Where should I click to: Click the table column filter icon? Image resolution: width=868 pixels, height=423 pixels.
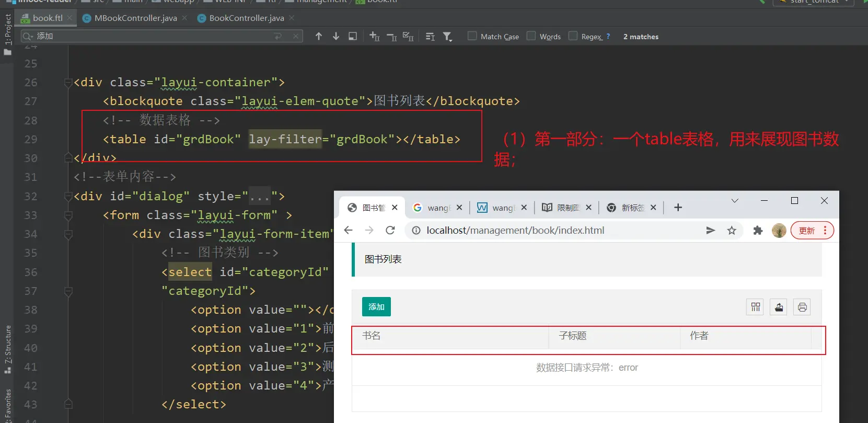[x=755, y=307]
